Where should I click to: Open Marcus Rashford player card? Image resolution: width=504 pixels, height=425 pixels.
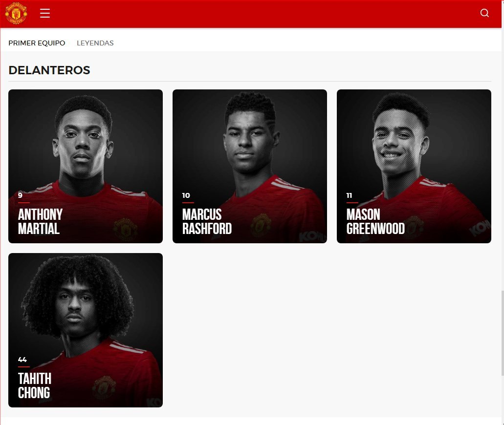250,166
